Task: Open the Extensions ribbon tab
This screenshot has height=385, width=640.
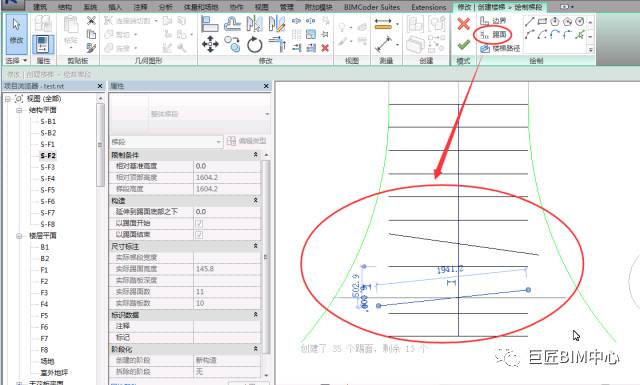Action: [429, 7]
